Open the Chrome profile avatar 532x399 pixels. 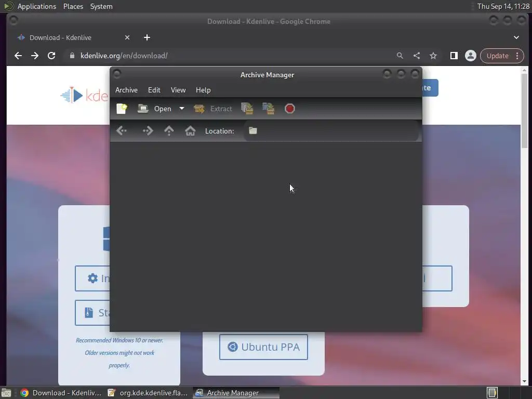[x=471, y=56]
